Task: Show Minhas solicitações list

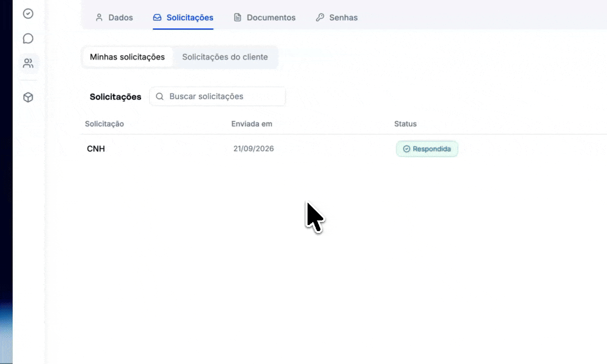Action: [127, 57]
